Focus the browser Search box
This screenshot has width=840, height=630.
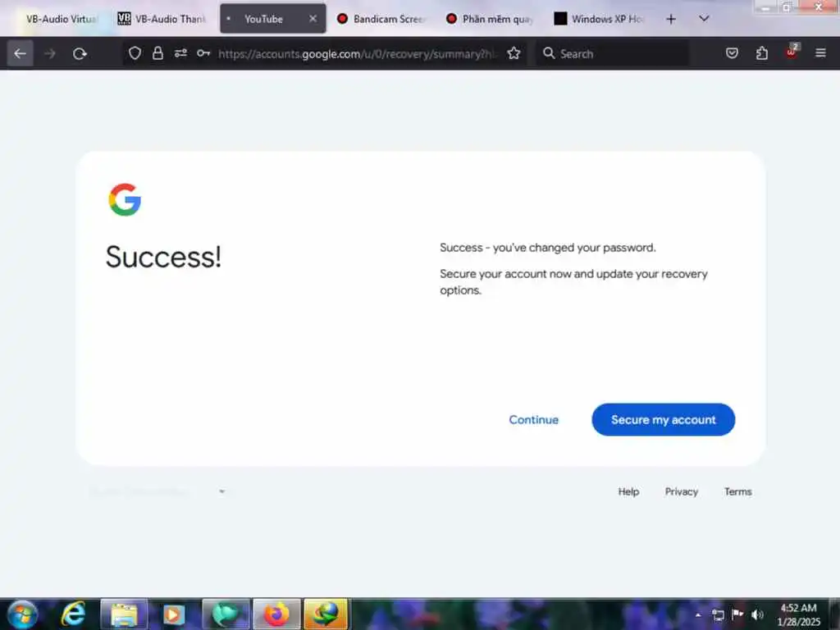click(x=613, y=53)
